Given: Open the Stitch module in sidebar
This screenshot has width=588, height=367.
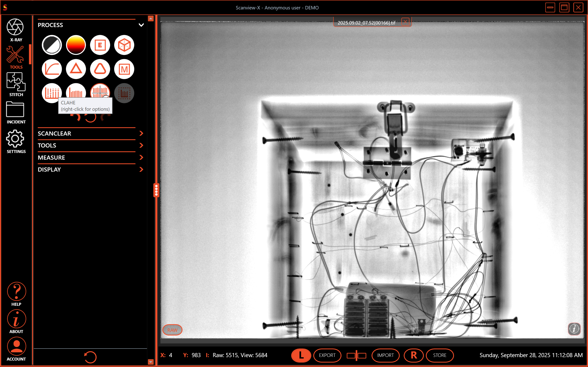Looking at the screenshot, I should pos(16,84).
